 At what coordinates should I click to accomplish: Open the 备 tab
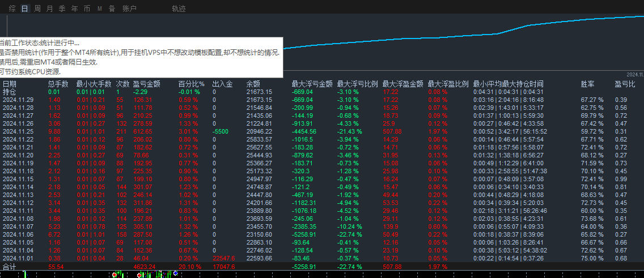pyautogui.click(x=112, y=8)
